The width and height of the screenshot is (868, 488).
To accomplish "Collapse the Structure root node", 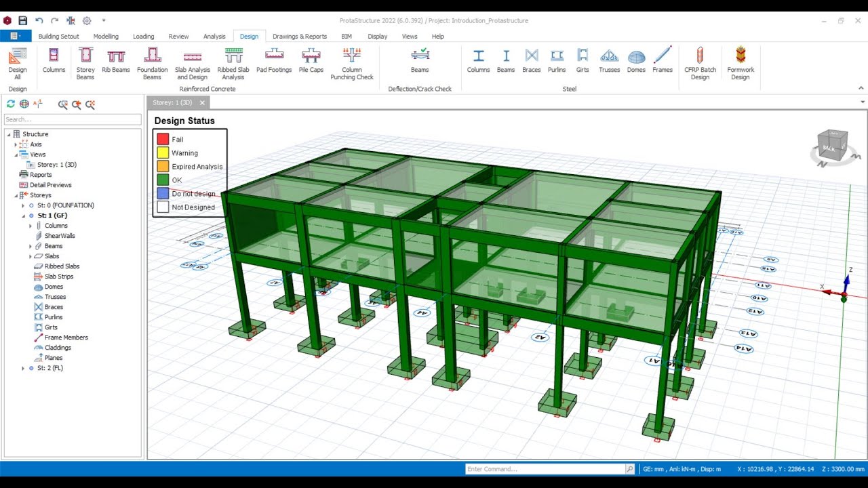I will coord(9,134).
